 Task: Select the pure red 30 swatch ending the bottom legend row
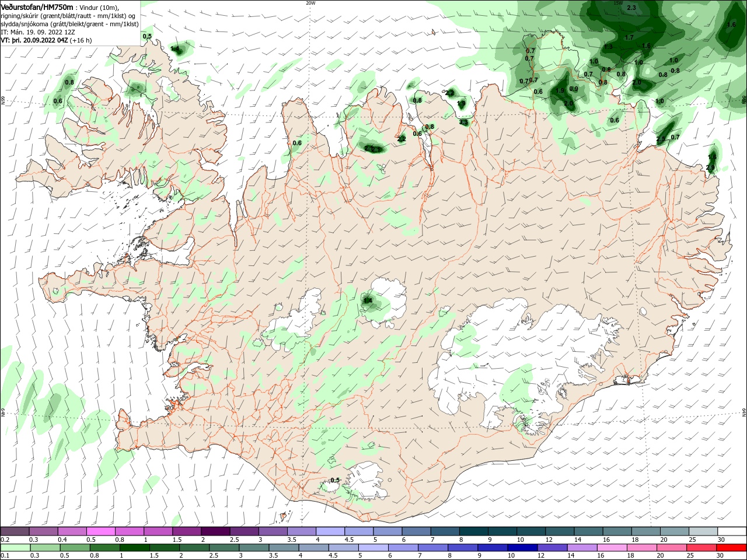(731, 548)
